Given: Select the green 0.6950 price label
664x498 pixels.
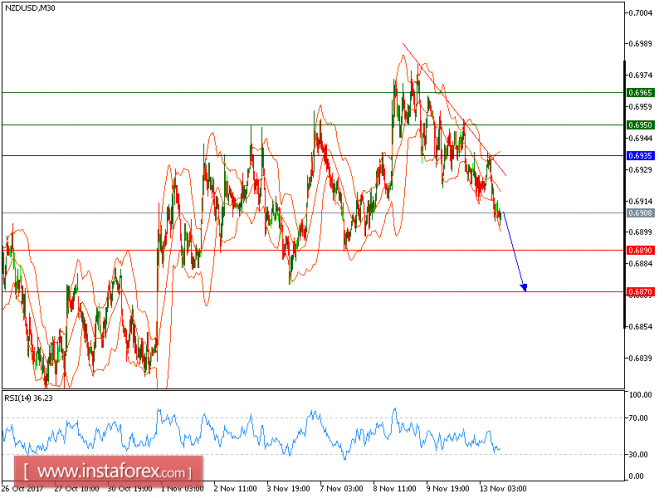Looking at the screenshot, I should pos(640,125).
